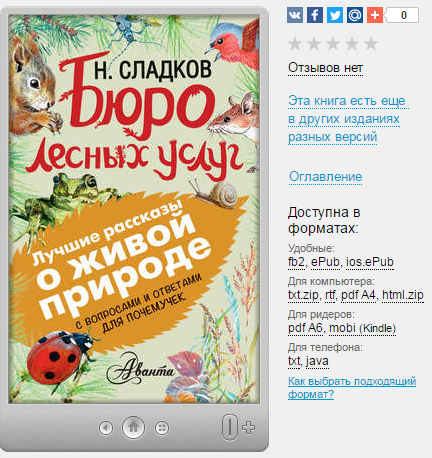Download the book in ePub format
This screenshot has height=458, width=432.
point(325,262)
